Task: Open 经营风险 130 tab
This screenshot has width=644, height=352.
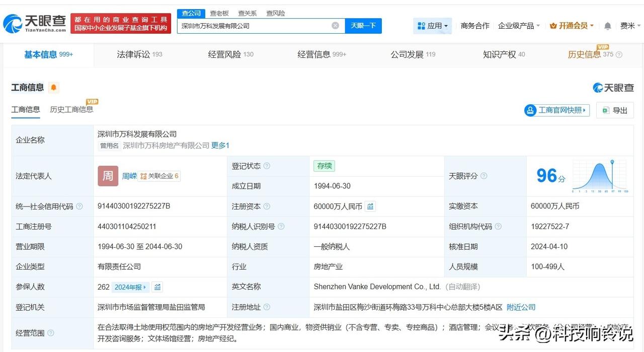Action: pyautogui.click(x=231, y=54)
